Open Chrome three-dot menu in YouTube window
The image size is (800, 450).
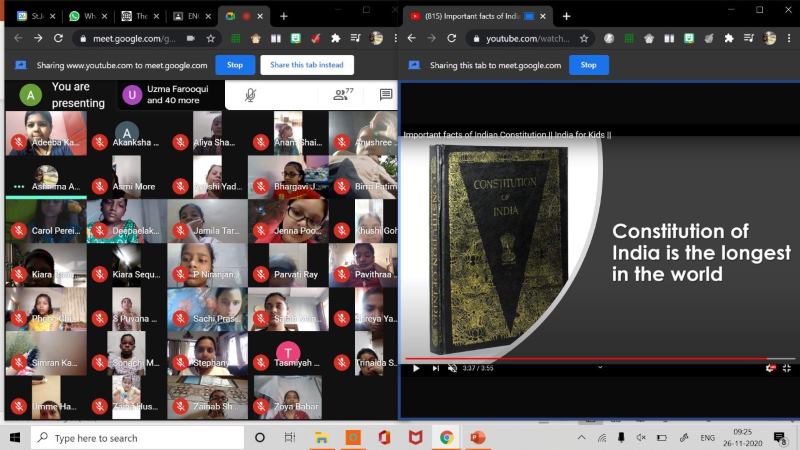pos(789,38)
